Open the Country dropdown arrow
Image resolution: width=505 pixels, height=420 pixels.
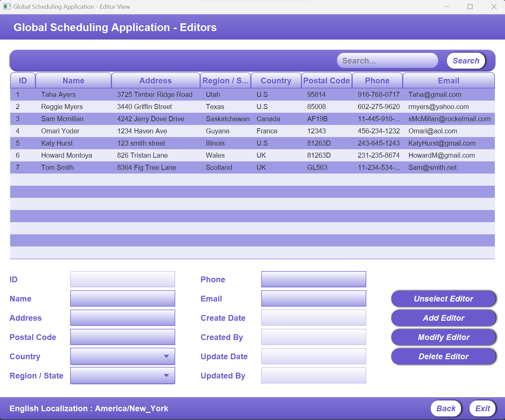click(166, 356)
